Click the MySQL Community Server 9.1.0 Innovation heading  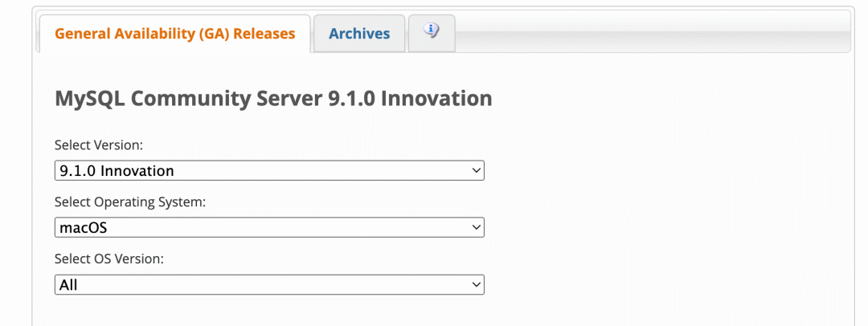(x=273, y=99)
